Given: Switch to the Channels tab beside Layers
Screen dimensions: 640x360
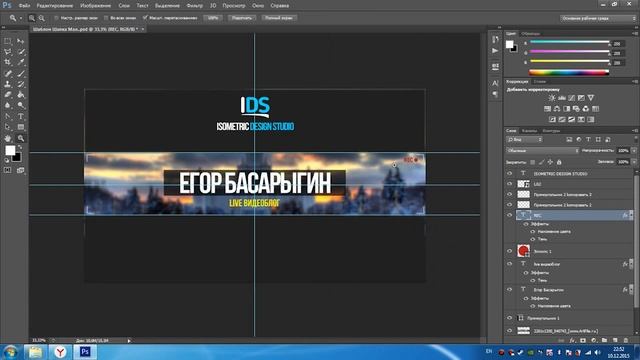Looking at the screenshot, I should [529, 131].
